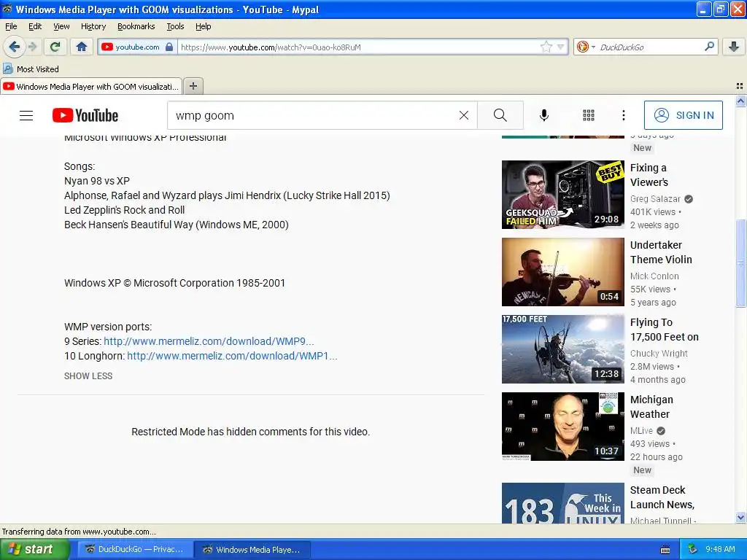Open the Help menu

[x=203, y=26]
